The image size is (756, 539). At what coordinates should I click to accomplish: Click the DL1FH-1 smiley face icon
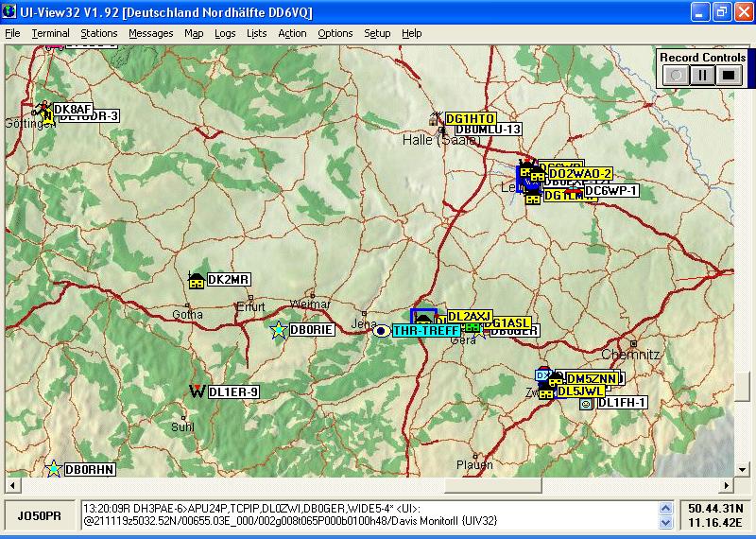(586, 404)
